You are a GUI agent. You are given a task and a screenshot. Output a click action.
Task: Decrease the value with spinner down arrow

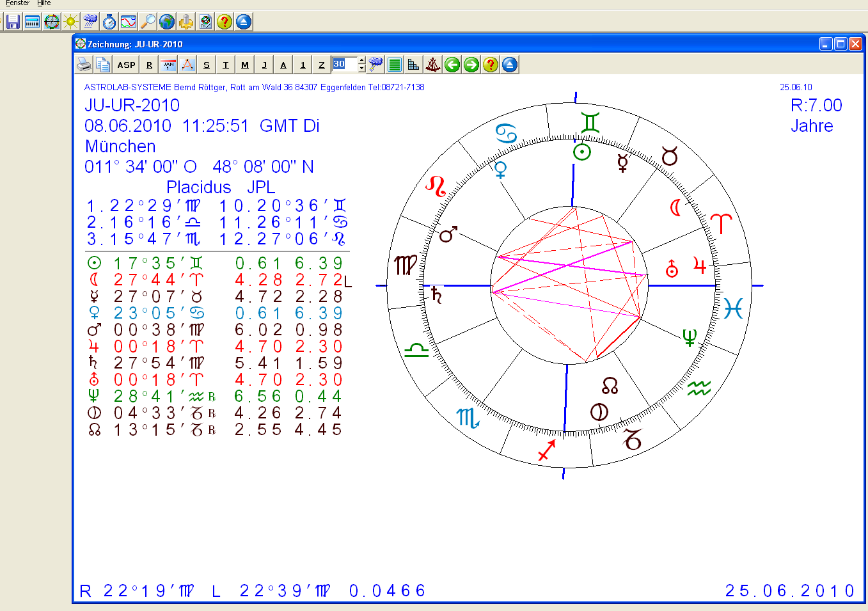point(361,68)
